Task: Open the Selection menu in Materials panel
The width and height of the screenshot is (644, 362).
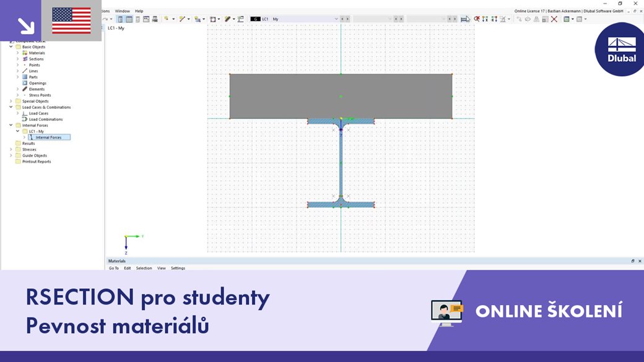Action: [144, 268]
